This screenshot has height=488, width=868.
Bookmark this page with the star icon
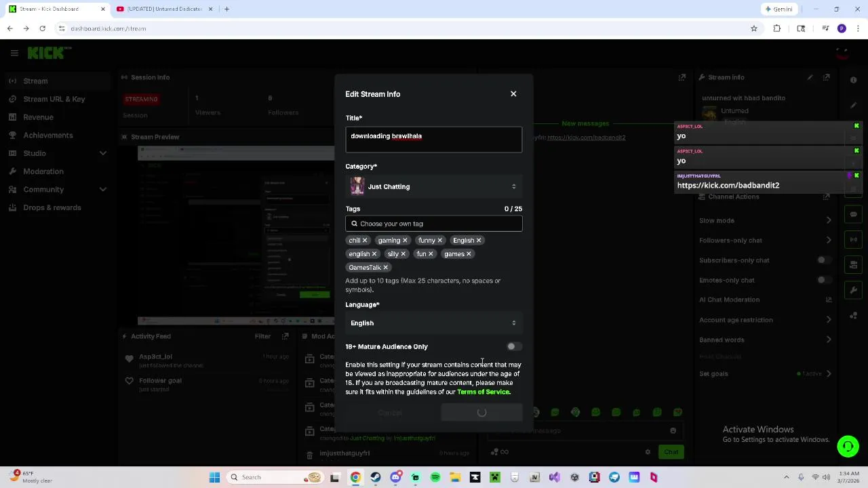tap(753, 28)
